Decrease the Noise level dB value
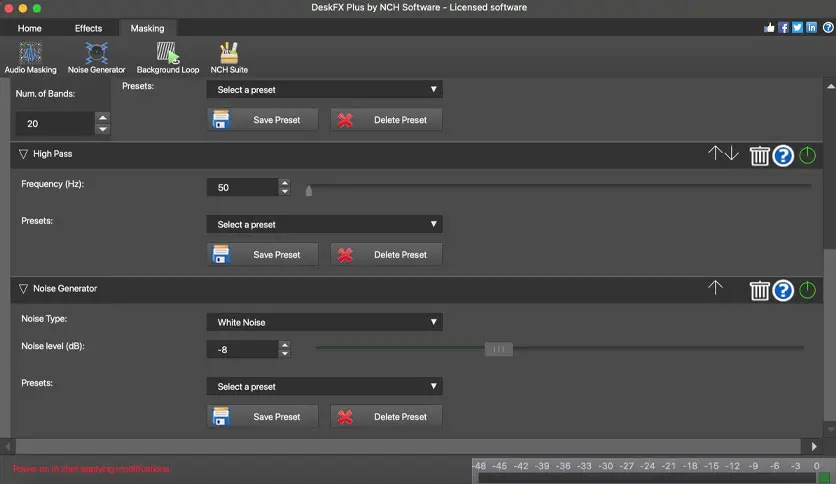This screenshot has height=484, width=836. click(285, 353)
